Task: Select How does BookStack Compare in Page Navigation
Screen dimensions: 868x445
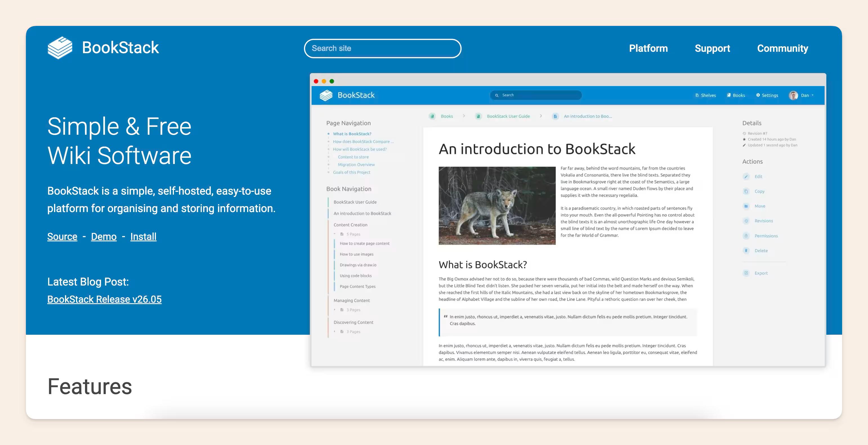Action: [363, 141]
